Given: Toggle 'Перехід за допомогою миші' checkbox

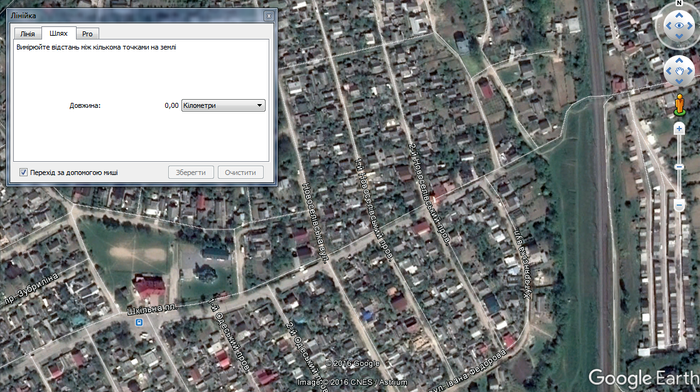Looking at the screenshot, I should (24, 172).
